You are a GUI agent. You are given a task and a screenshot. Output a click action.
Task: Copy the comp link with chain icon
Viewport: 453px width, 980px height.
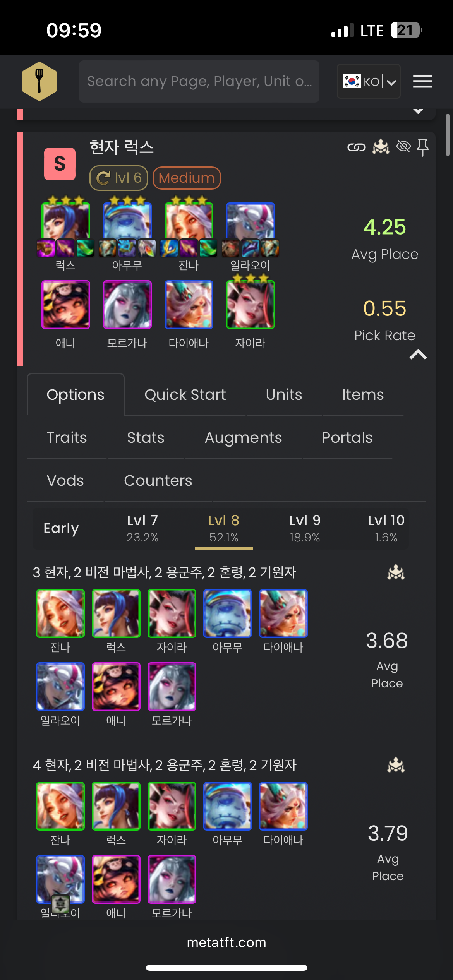[x=356, y=147]
